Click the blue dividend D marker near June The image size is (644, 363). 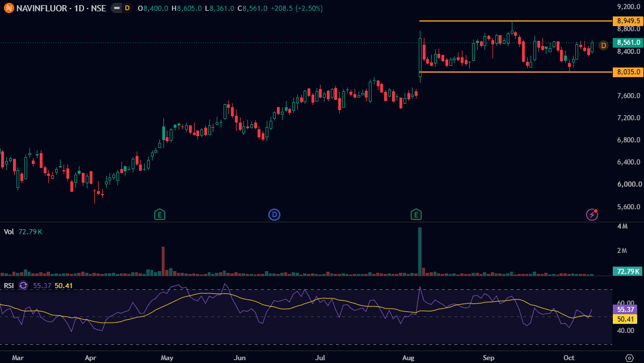point(274,214)
